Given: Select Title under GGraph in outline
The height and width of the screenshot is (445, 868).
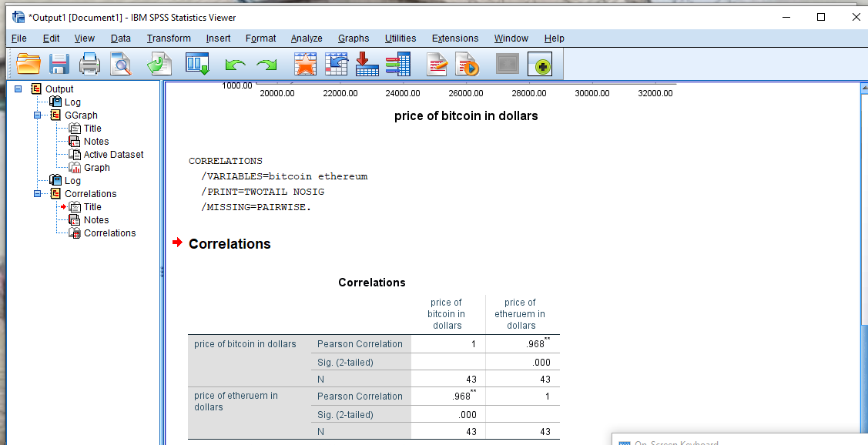Looking at the screenshot, I should [x=92, y=129].
